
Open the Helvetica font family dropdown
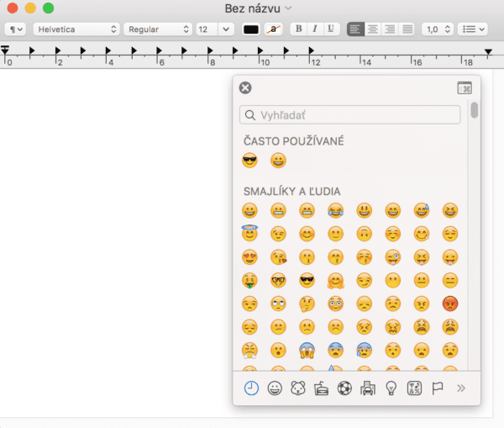pyautogui.click(x=76, y=29)
